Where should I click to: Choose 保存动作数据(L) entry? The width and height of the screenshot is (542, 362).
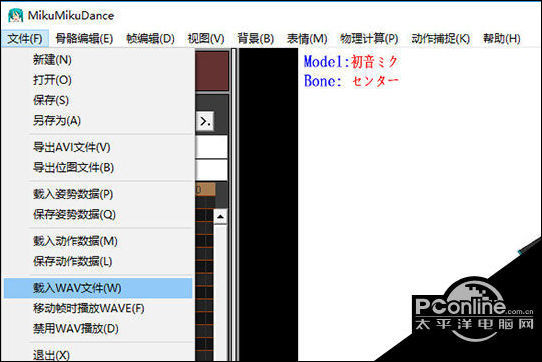tap(98, 262)
